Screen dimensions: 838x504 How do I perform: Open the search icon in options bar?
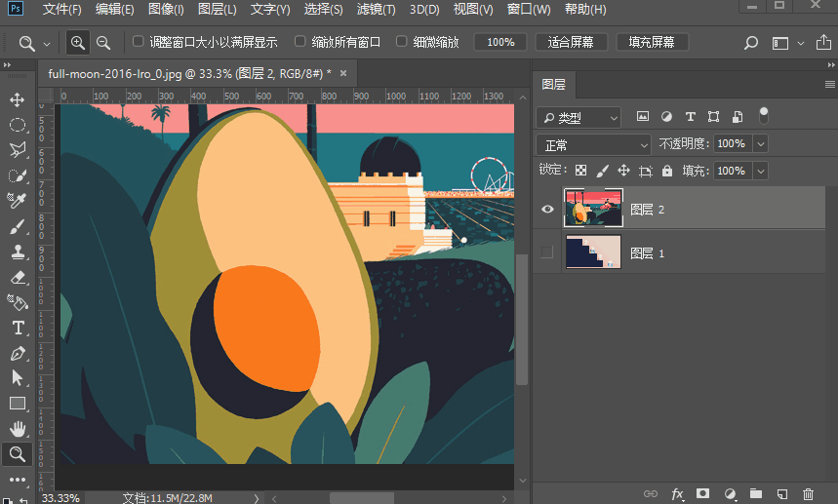point(751,42)
